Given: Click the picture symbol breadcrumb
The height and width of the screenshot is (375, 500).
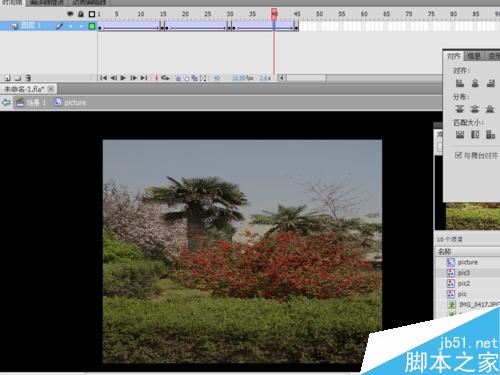Looking at the screenshot, I should pos(70,102).
